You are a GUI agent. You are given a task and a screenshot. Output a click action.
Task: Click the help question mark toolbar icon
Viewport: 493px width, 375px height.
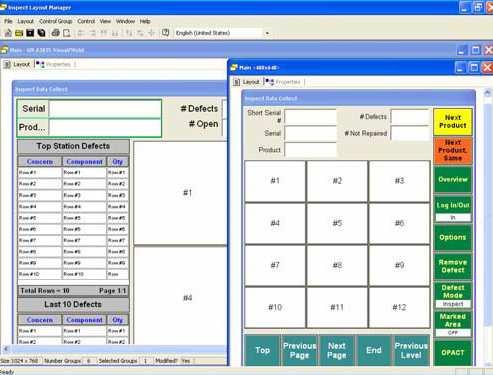(x=165, y=33)
